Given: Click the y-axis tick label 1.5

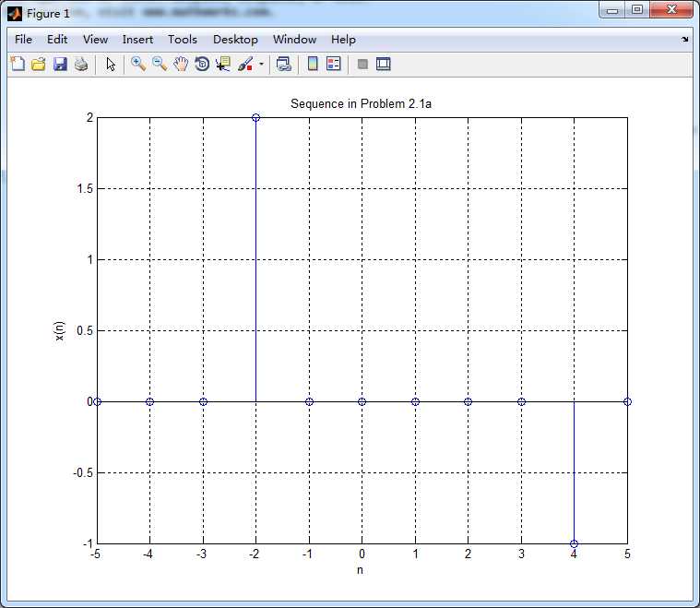Looking at the screenshot, I should pos(85,188).
